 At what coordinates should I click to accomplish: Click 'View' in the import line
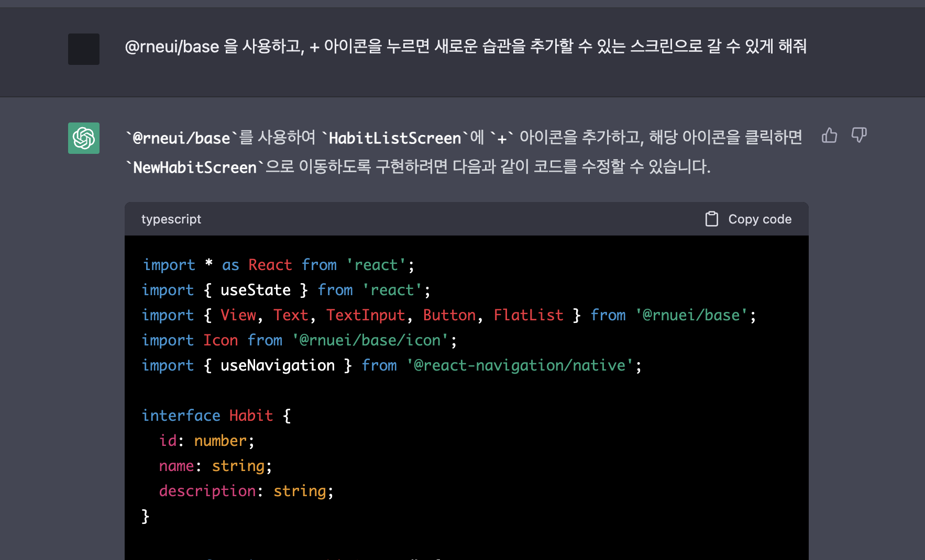[x=238, y=315]
